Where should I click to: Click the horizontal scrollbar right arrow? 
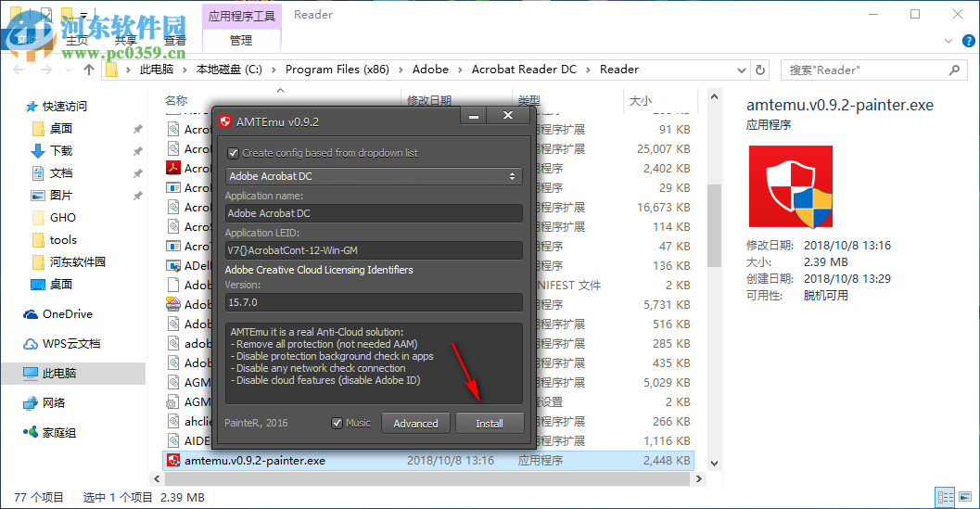699,479
